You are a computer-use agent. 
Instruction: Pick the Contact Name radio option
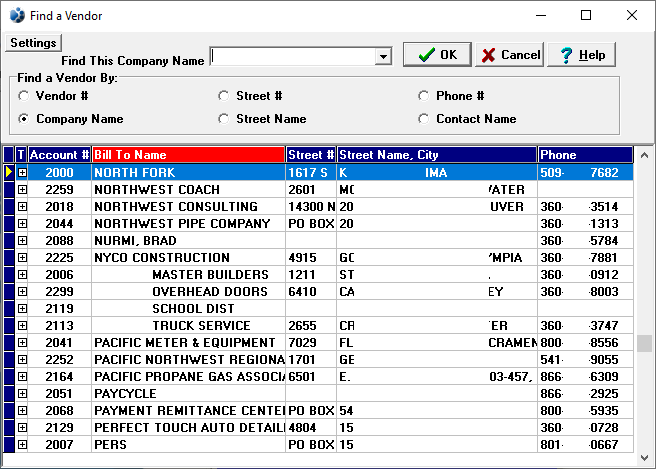tap(424, 119)
